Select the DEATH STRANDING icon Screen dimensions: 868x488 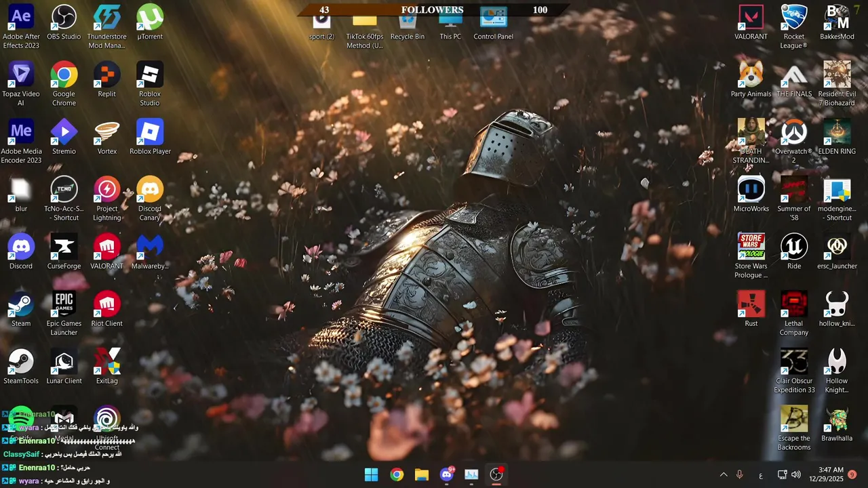click(x=751, y=142)
